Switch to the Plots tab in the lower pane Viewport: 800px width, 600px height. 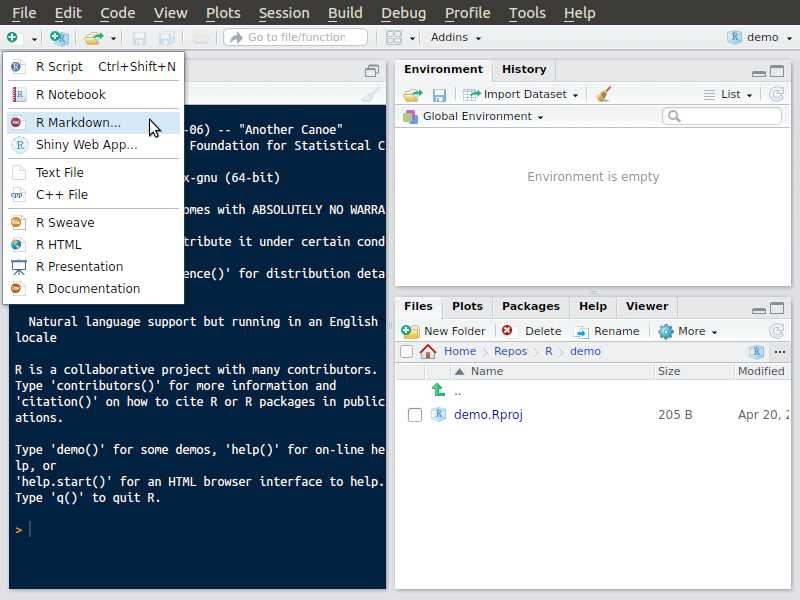(x=467, y=306)
